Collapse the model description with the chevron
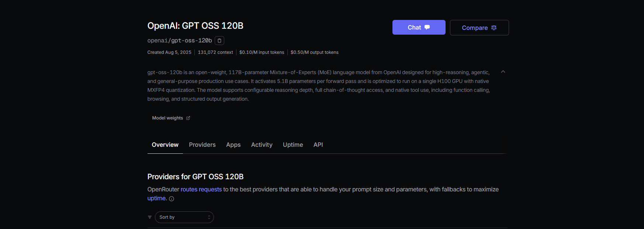The height and width of the screenshot is (229, 644). point(503,72)
